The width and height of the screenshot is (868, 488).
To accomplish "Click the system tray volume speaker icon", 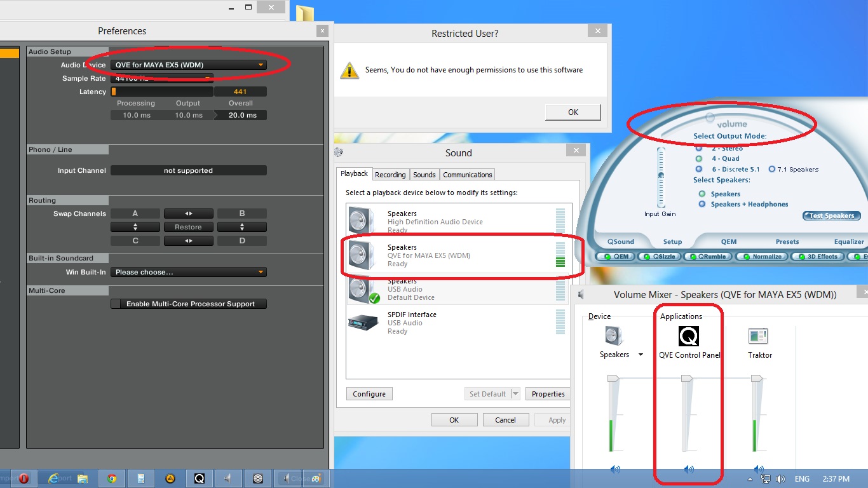I will point(780,479).
